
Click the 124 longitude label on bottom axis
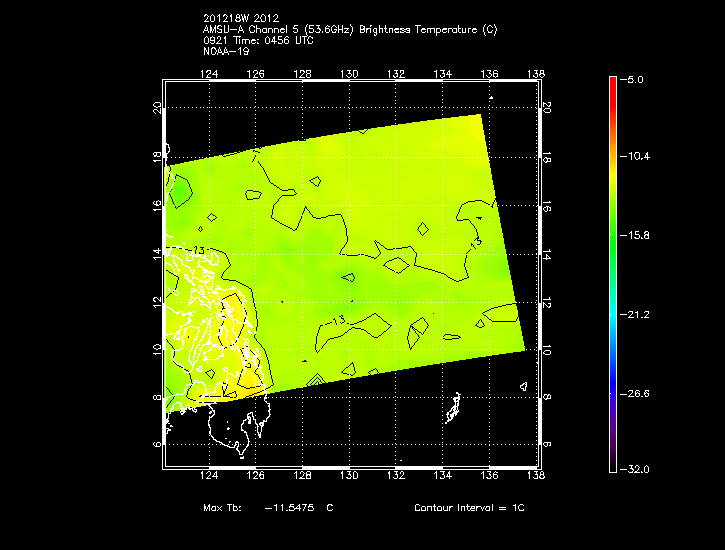(210, 476)
